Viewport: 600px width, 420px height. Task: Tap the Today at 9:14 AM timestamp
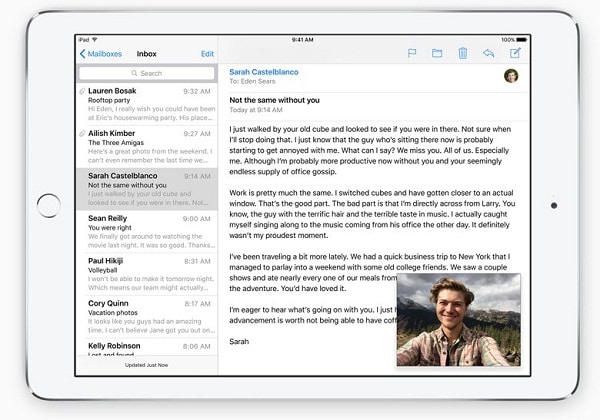coord(256,110)
